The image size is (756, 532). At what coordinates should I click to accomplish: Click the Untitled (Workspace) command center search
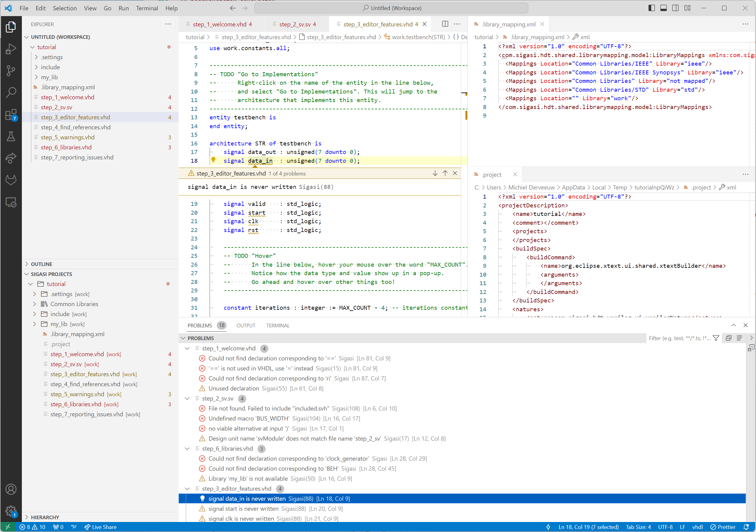(x=391, y=8)
